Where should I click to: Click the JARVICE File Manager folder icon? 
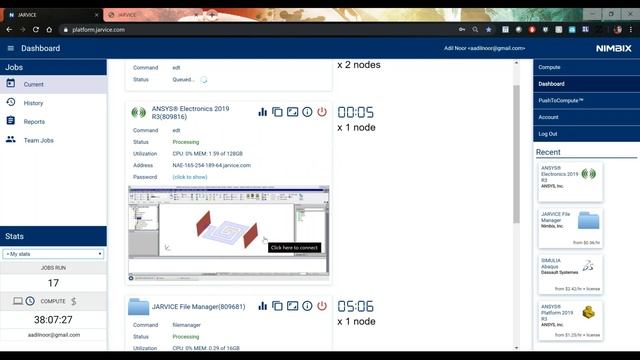[138, 307]
